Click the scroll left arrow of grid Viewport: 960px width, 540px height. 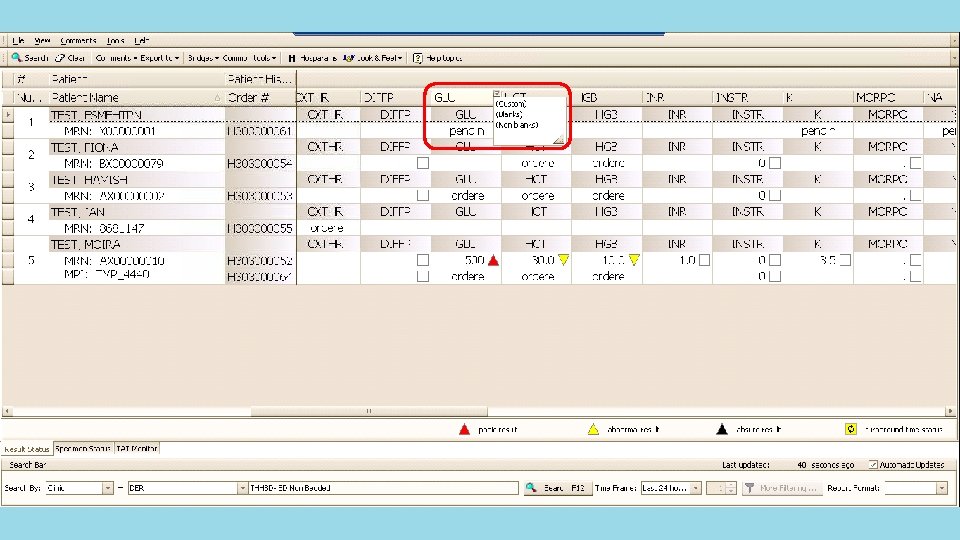coord(7,411)
